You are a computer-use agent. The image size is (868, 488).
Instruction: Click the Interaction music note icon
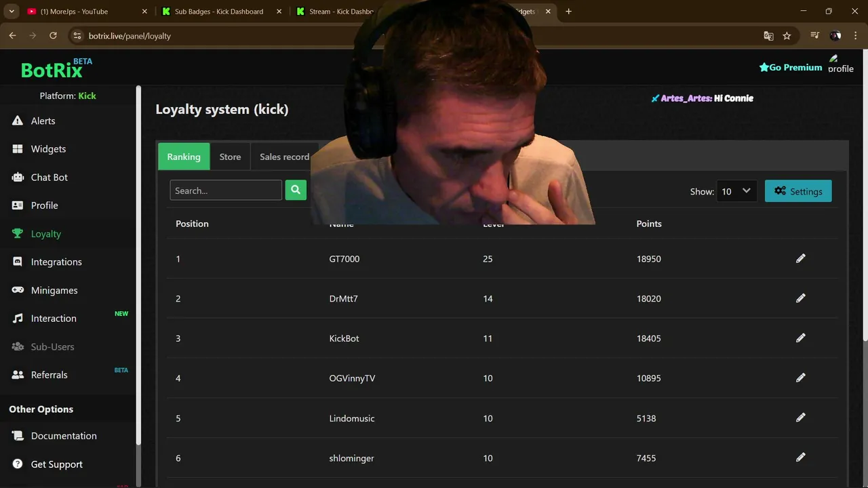pos(18,319)
